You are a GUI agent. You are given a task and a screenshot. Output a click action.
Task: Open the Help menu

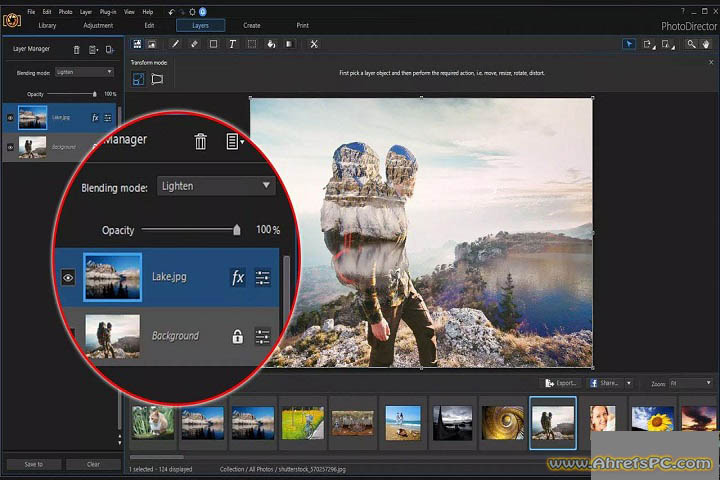[147, 12]
